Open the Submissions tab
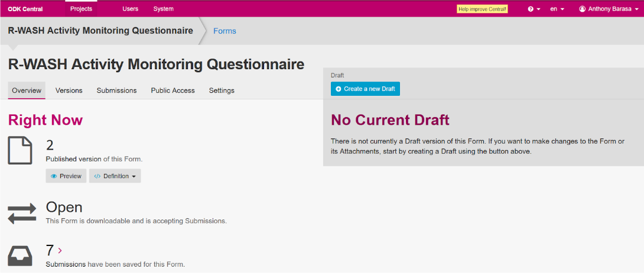The width and height of the screenshot is (644, 275). tap(116, 90)
